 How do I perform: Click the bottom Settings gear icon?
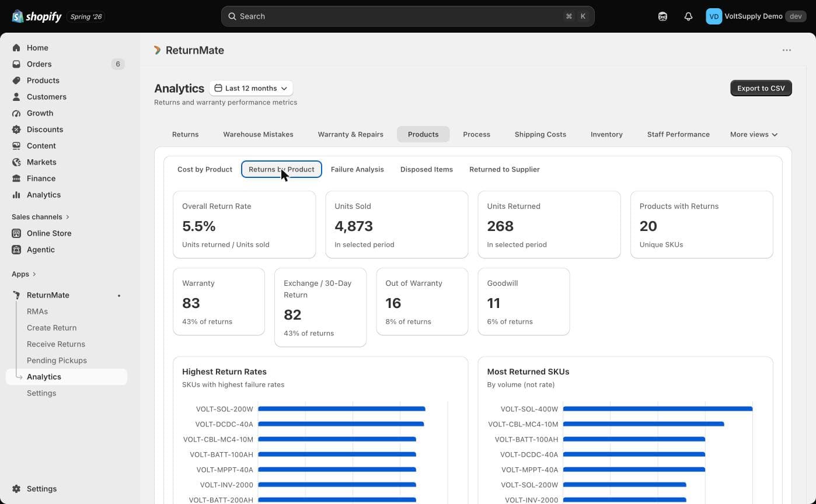click(x=16, y=489)
